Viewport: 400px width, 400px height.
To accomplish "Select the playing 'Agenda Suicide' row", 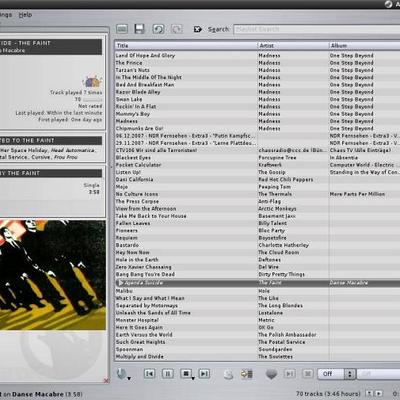I will point(257,283).
